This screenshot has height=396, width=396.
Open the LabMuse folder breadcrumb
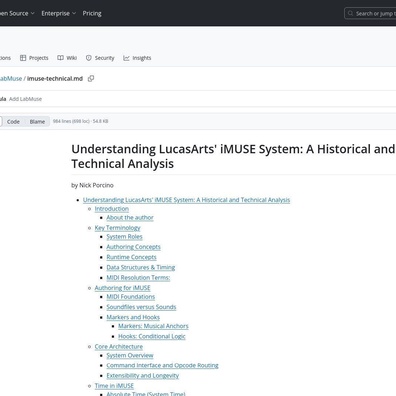10,79
